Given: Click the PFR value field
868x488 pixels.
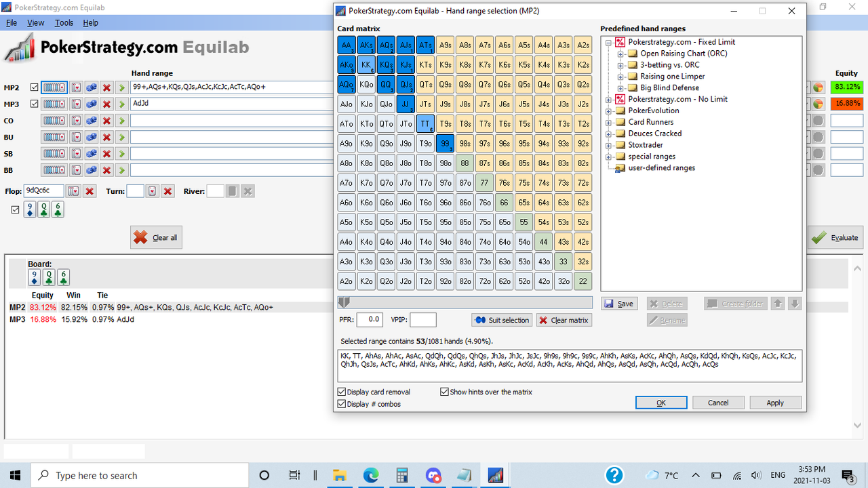Looking at the screenshot, I should pos(370,320).
